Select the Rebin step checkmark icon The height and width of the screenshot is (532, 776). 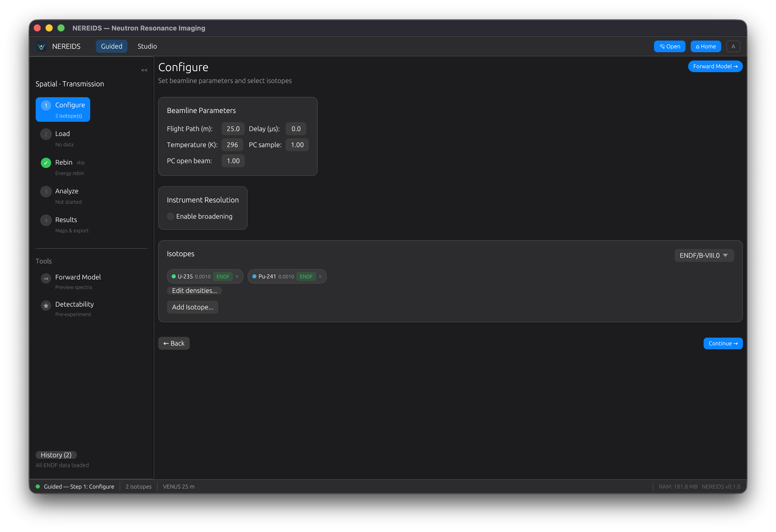pyautogui.click(x=46, y=163)
